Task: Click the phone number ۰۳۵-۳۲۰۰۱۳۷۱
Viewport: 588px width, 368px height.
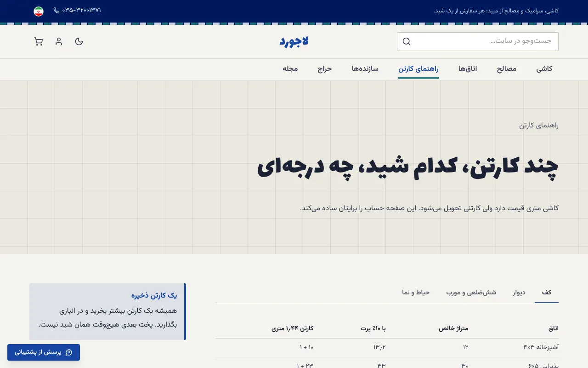Action: (77, 10)
